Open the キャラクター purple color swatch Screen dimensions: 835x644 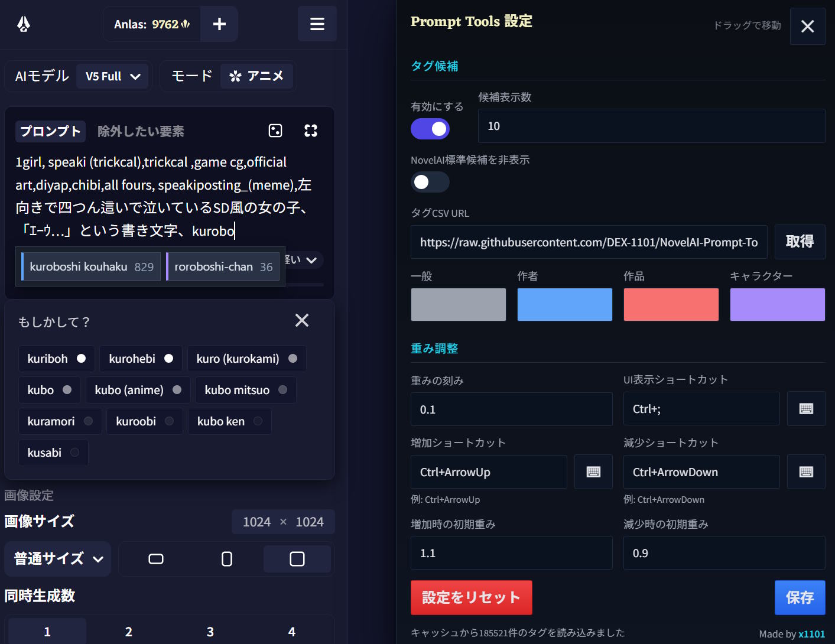(778, 304)
